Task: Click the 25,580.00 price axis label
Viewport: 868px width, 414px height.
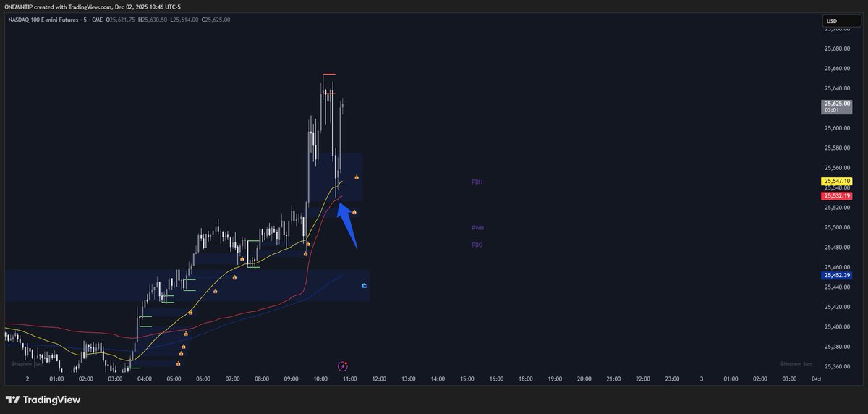Action: click(836, 149)
